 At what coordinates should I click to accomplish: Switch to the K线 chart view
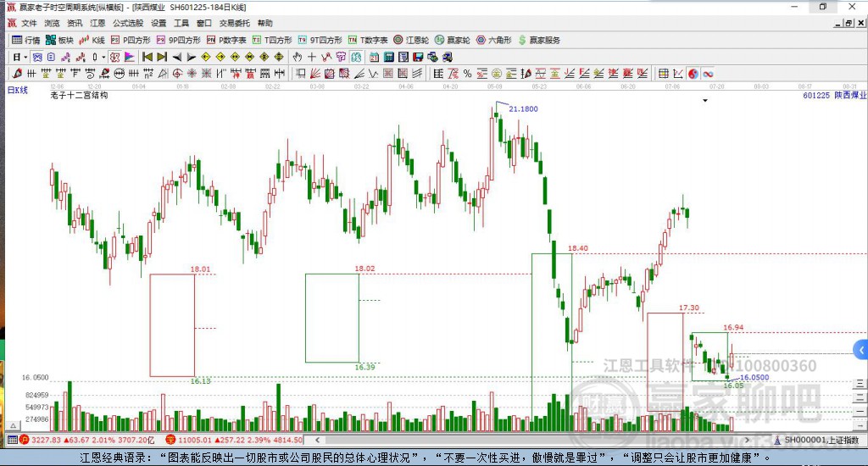pos(92,40)
